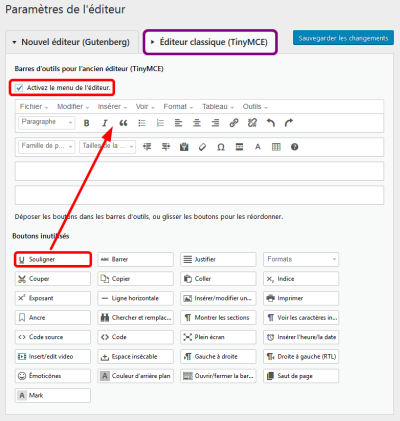Open the Paragraphe format dropdown
The height and width of the screenshot is (421, 400).
47,122
